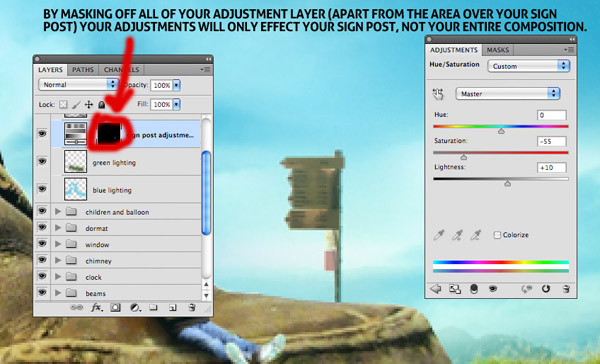Viewport: 600px width, 364px height.
Task: Hide the chimney group
Action: coord(42,260)
